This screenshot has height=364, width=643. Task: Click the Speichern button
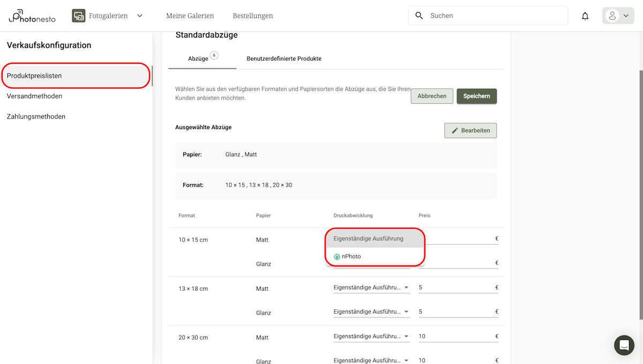pyautogui.click(x=476, y=96)
